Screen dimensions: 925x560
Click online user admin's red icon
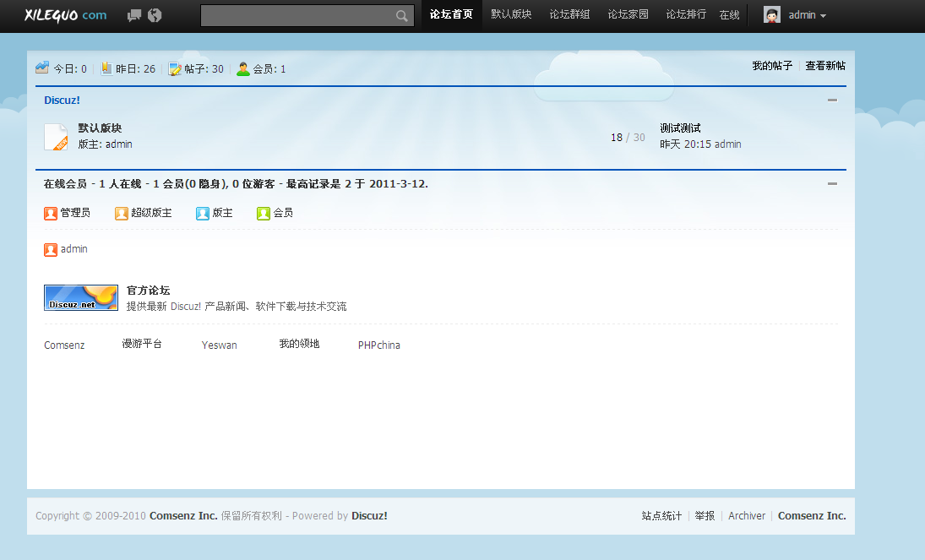coord(51,250)
